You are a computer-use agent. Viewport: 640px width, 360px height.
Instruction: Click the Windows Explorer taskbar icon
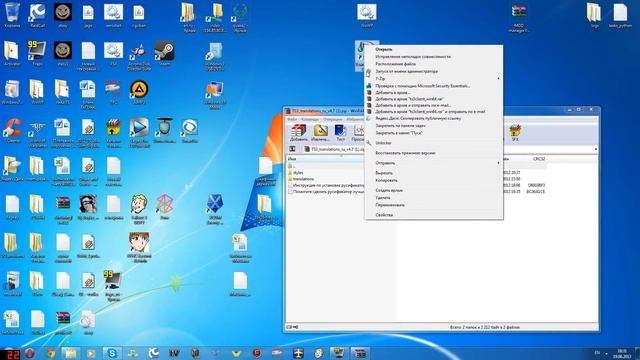tap(71, 353)
